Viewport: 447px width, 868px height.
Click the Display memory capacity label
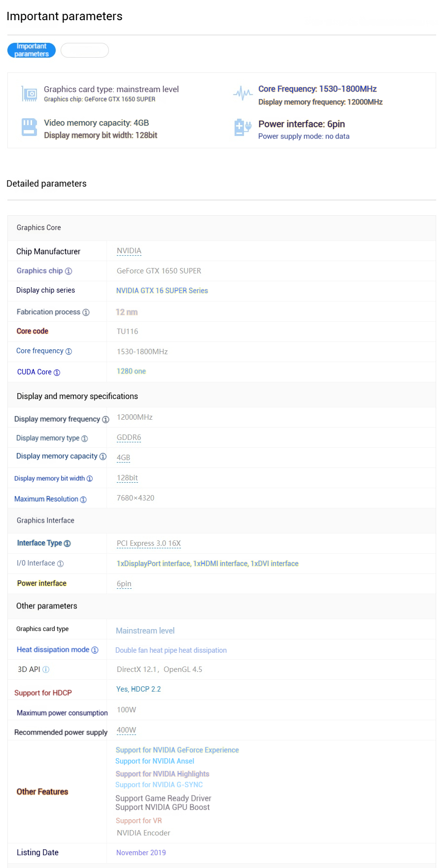(x=57, y=456)
